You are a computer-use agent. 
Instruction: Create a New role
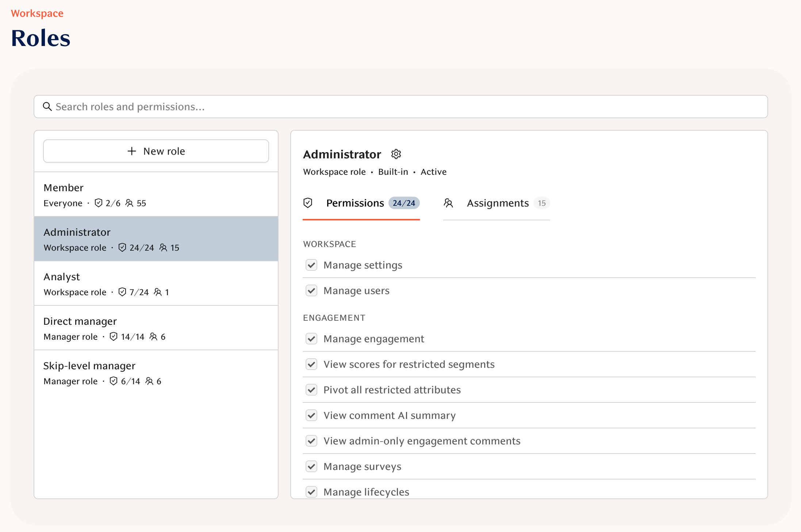pyautogui.click(x=156, y=151)
